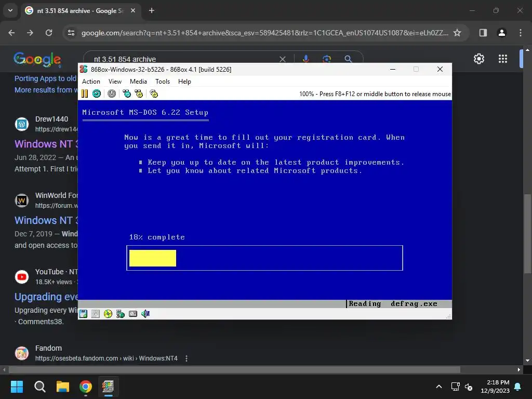Image resolution: width=532 pixels, height=399 pixels.
Task: Pause the 86Box emulation
Action: tap(85, 94)
